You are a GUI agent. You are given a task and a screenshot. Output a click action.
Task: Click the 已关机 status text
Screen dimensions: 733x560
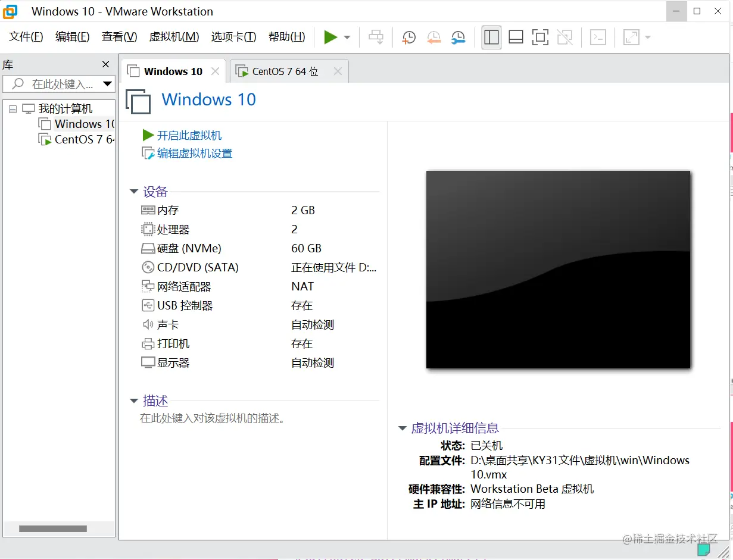(x=486, y=446)
